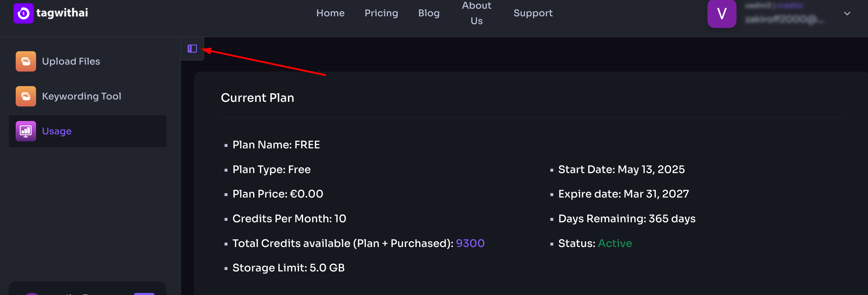
Task: Click the Upload Files sidebar icon
Action: click(26, 61)
